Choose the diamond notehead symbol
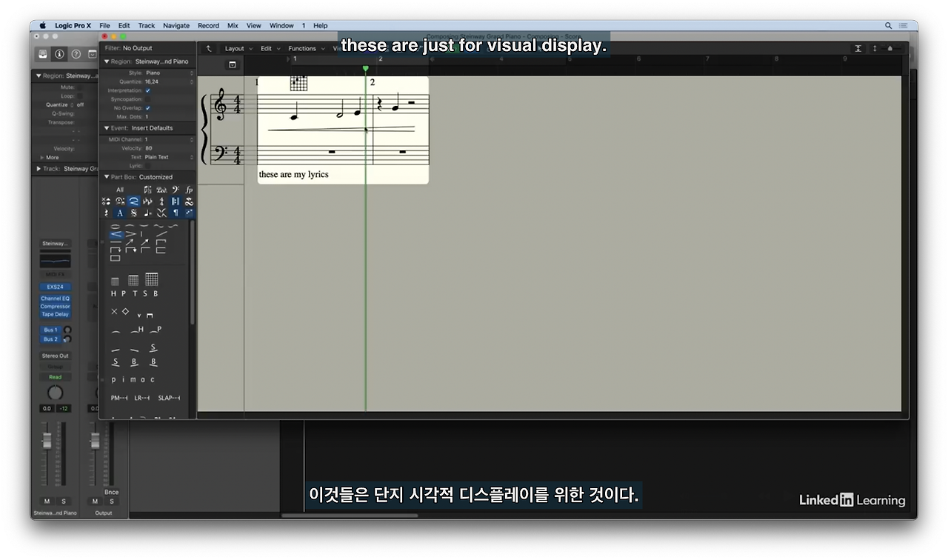948x560 pixels. (x=125, y=312)
